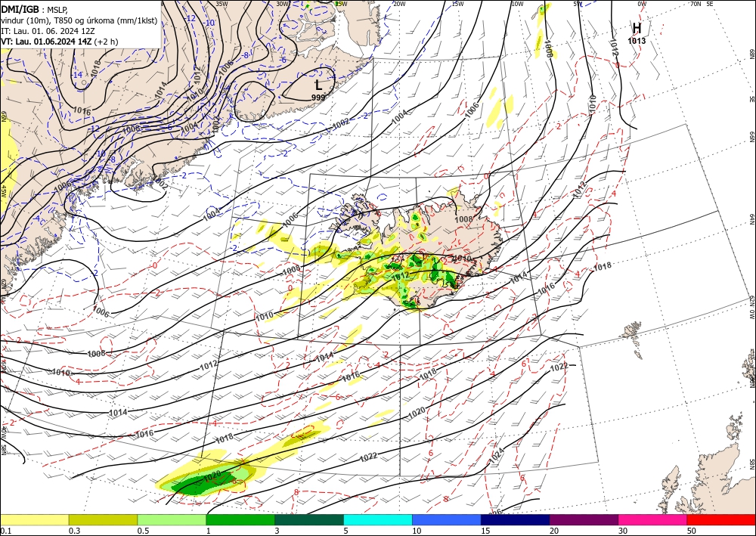Screen dimensions: 756x536
Task: Click the legend value '50'
Action: tap(692, 531)
